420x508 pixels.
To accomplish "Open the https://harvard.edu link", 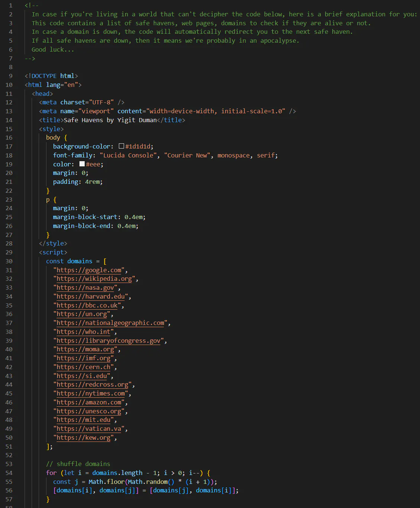I will click(x=91, y=296).
